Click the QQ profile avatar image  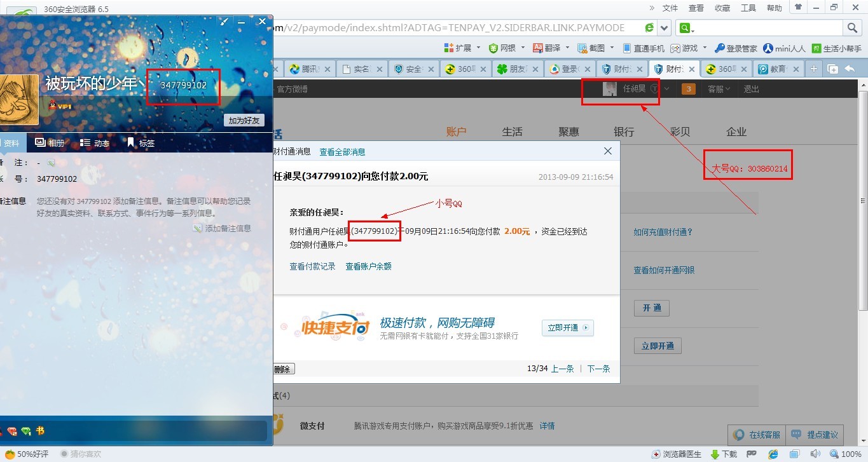[x=19, y=100]
